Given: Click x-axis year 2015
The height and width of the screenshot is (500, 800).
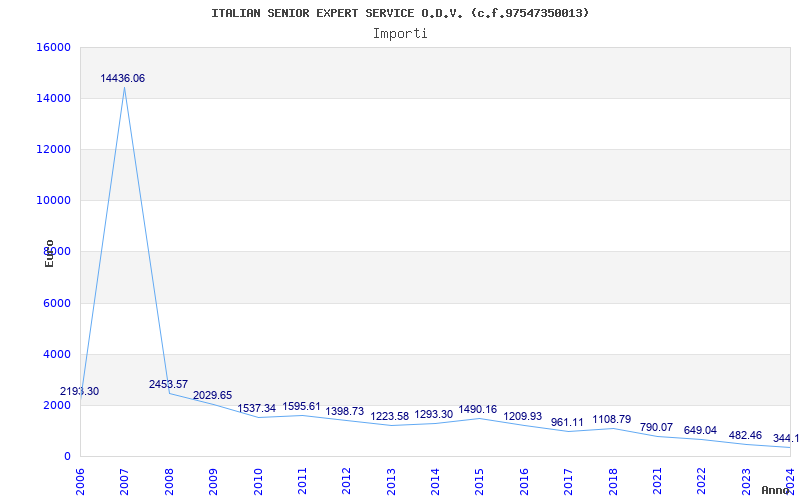Looking at the screenshot, I should [x=480, y=481].
